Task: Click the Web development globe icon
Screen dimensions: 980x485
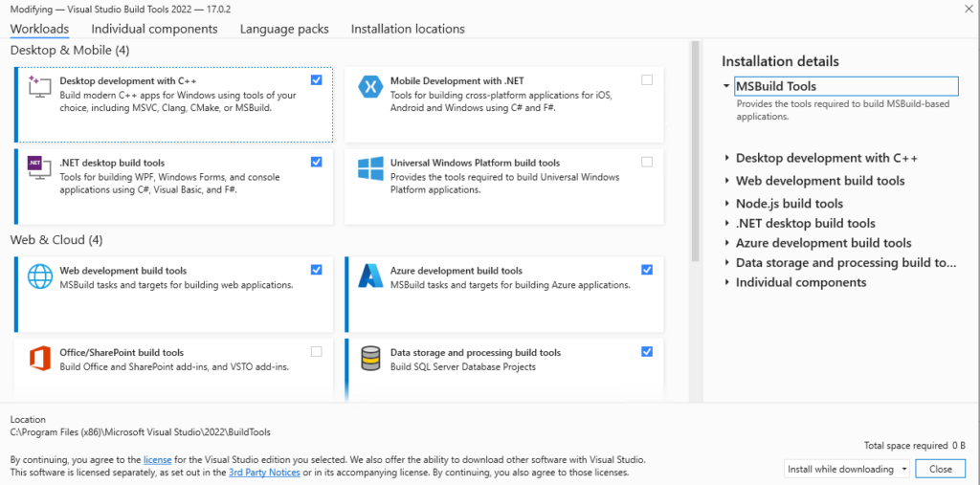Action: pyautogui.click(x=39, y=276)
